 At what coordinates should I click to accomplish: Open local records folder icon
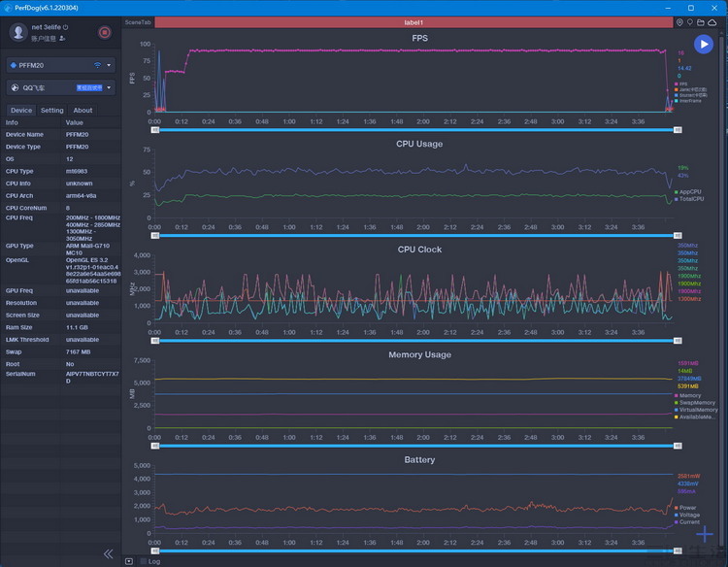701,22
